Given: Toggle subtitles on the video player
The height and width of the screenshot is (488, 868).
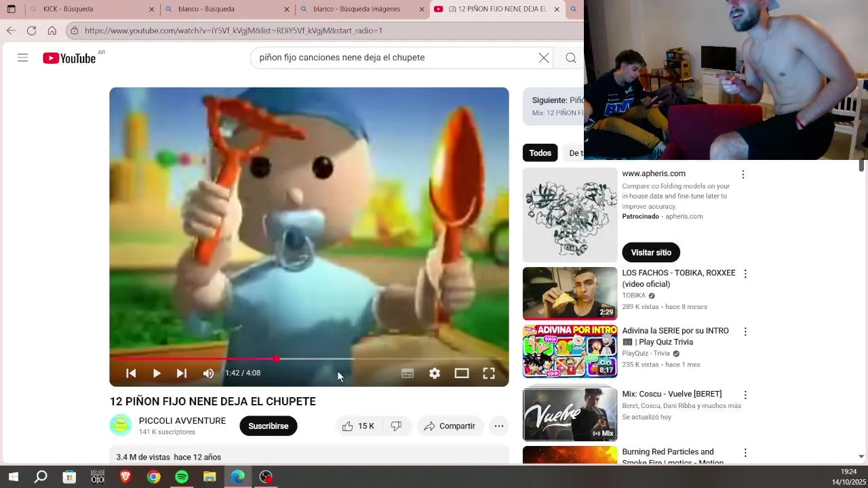Looking at the screenshot, I should (407, 373).
